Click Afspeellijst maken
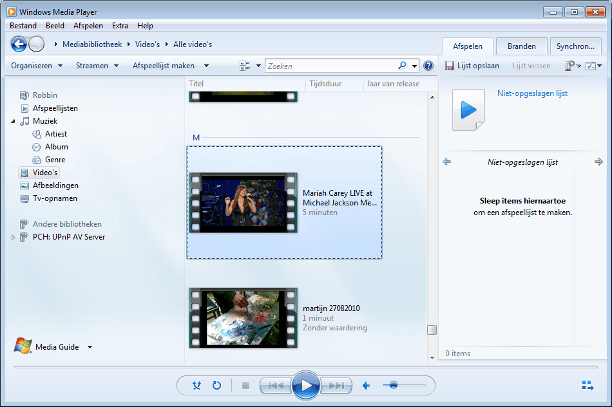This screenshot has height=407, width=612. coord(164,66)
